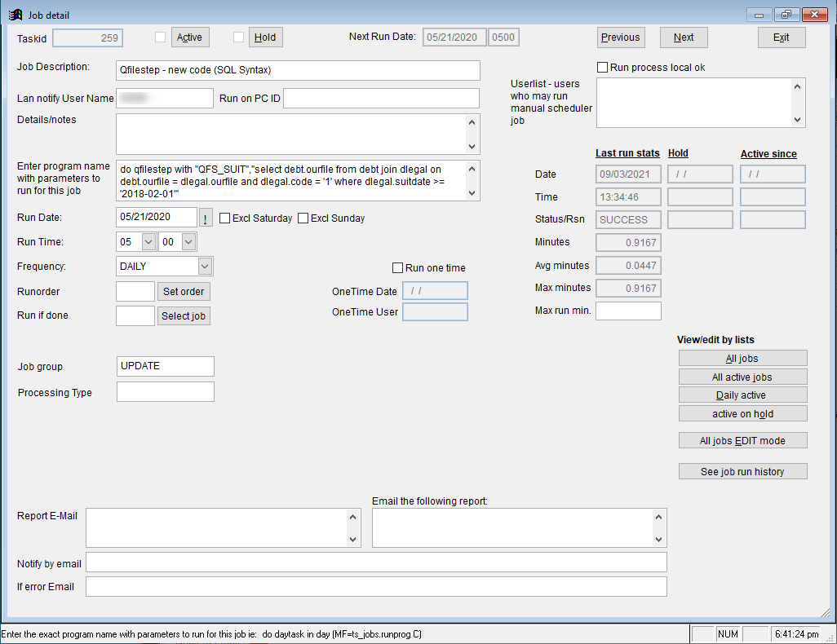Click the Last run stats heading
Screen dimensions: 837x644
(628, 153)
